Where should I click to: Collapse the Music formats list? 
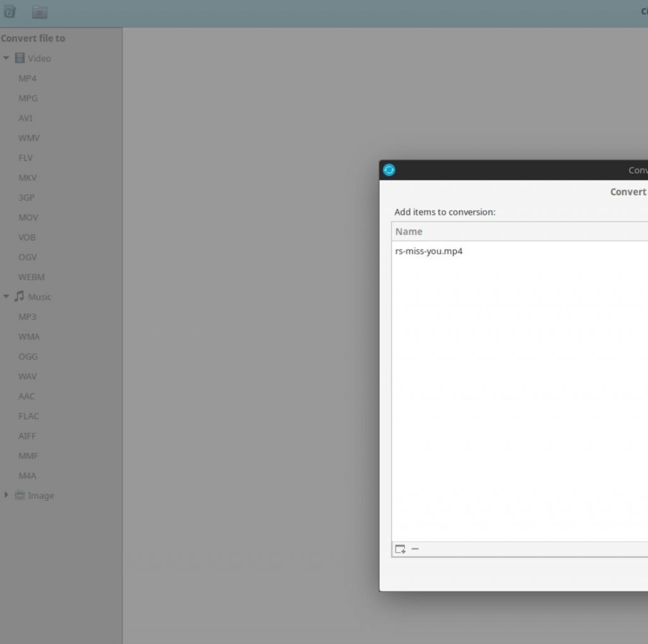[6, 296]
